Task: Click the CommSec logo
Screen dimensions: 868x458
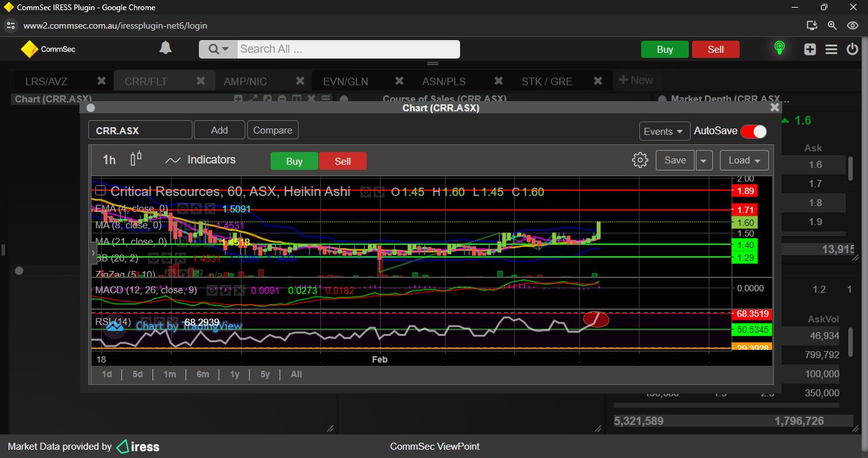Action: [x=48, y=49]
